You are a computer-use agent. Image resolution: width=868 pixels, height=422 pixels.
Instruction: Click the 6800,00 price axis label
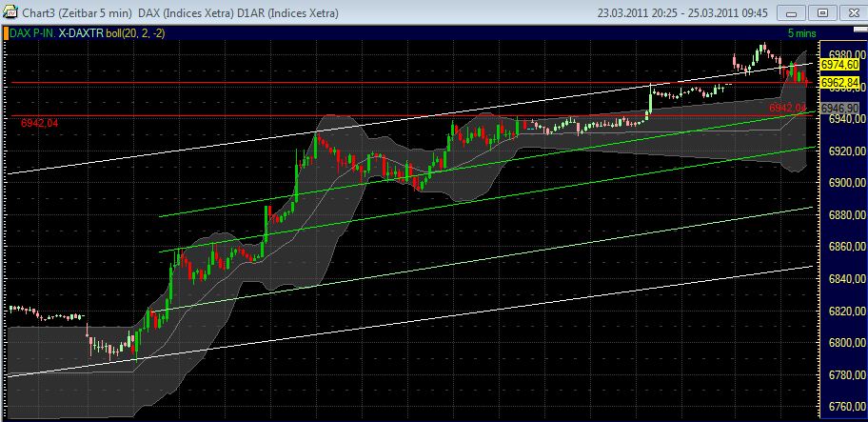point(847,343)
